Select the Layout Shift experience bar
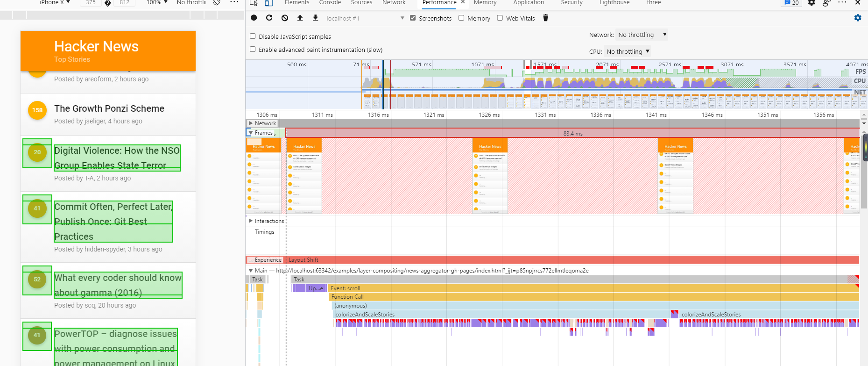The height and width of the screenshot is (366, 868). click(x=572, y=260)
